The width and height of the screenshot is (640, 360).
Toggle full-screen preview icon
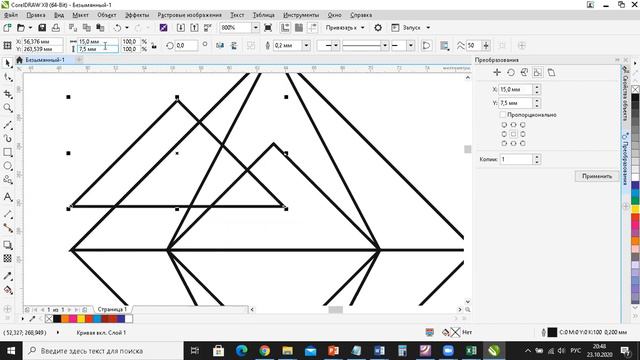[x=268, y=28]
